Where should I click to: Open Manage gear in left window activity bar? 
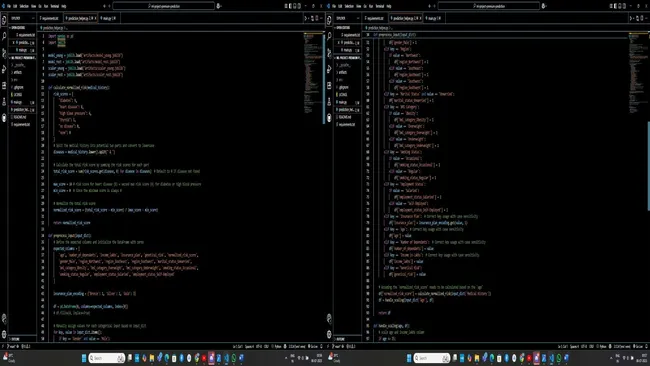(x=4, y=334)
